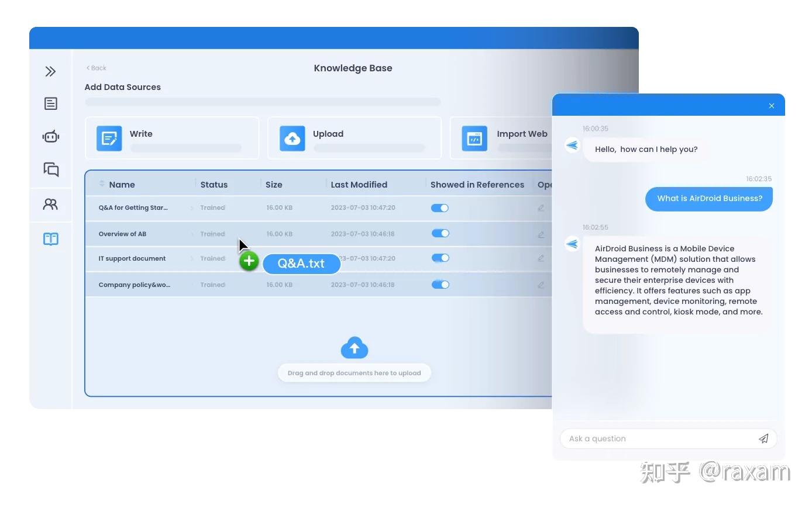Expand the IT support document row chevron

(x=191, y=258)
